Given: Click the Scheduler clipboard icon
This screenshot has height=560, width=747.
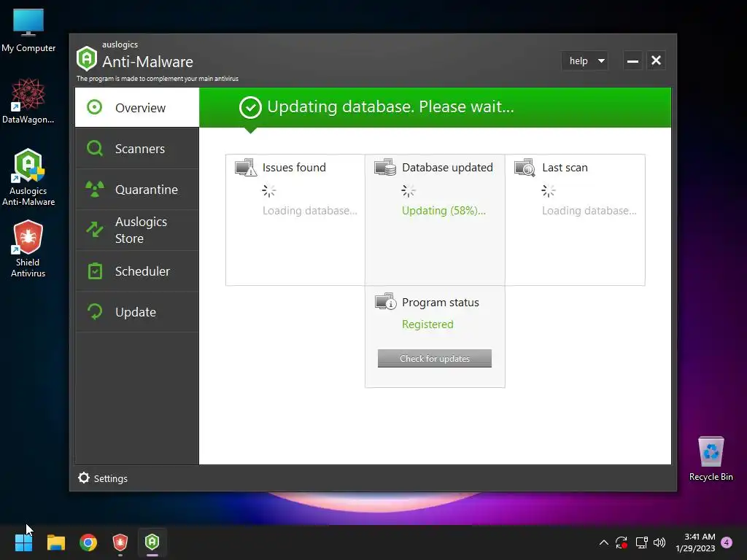Looking at the screenshot, I should click(x=96, y=271).
